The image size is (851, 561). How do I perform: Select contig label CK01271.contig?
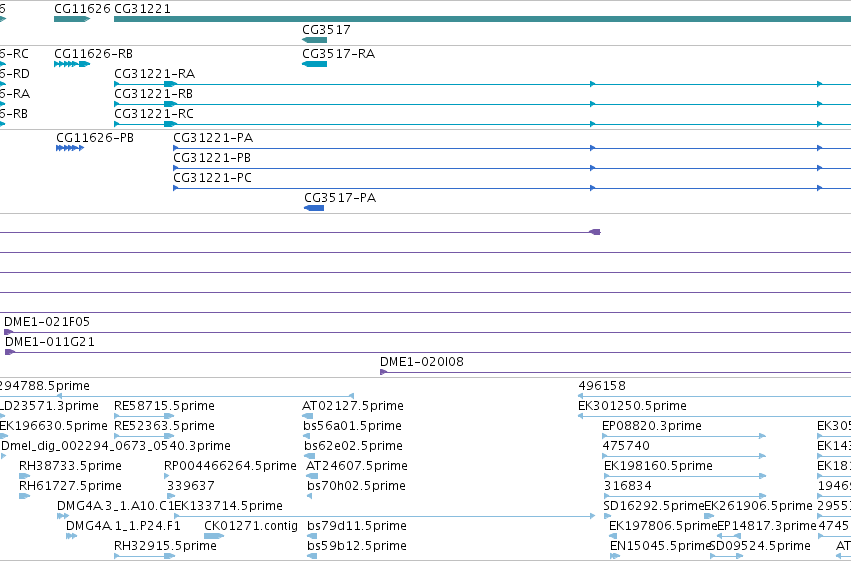(251, 526)
